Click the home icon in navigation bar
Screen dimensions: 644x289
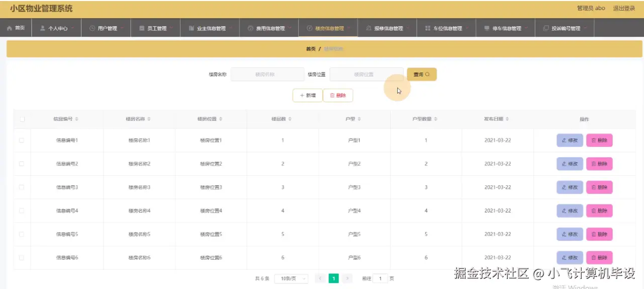click(x=10, y=28)
